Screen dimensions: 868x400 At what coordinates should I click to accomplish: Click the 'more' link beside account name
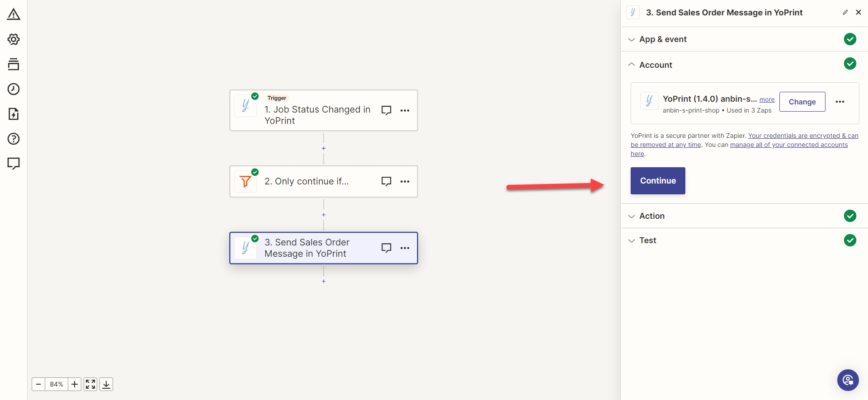(x=767, y=99)
